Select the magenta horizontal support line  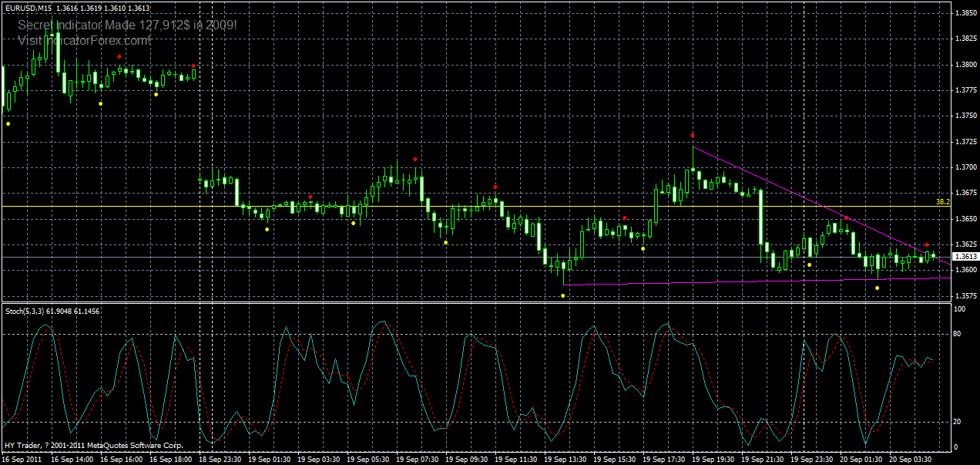[x=693, y=283]
